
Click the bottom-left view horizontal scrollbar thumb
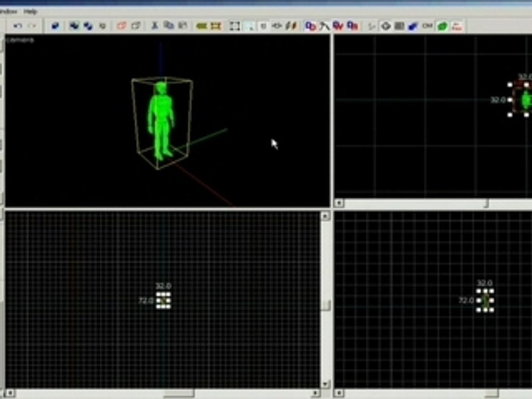coord(179,393)
